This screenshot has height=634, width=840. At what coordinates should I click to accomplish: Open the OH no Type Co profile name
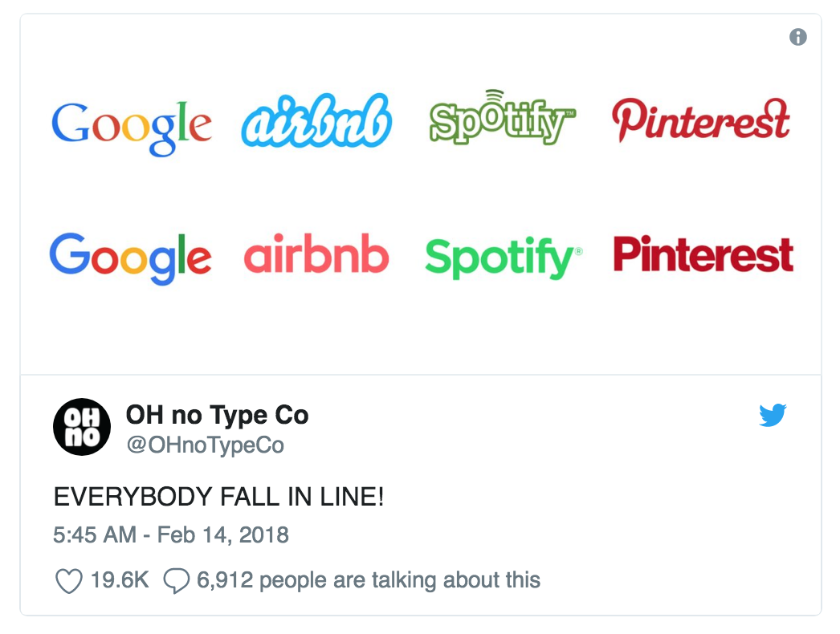pyautogui.click(x=218, y=415)
